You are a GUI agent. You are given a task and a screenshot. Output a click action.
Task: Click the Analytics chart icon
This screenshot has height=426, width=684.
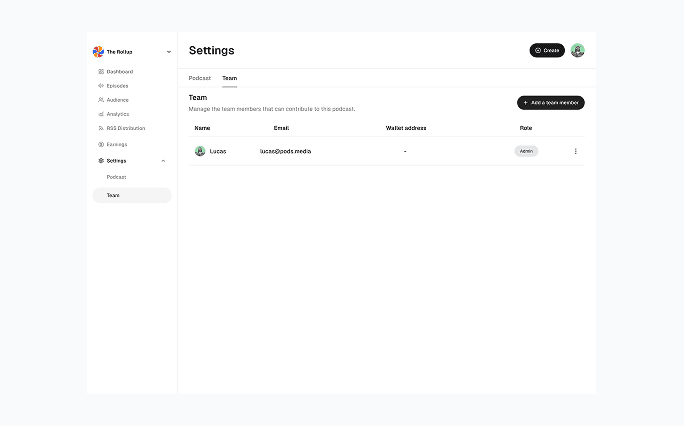[x=101, y=114]
